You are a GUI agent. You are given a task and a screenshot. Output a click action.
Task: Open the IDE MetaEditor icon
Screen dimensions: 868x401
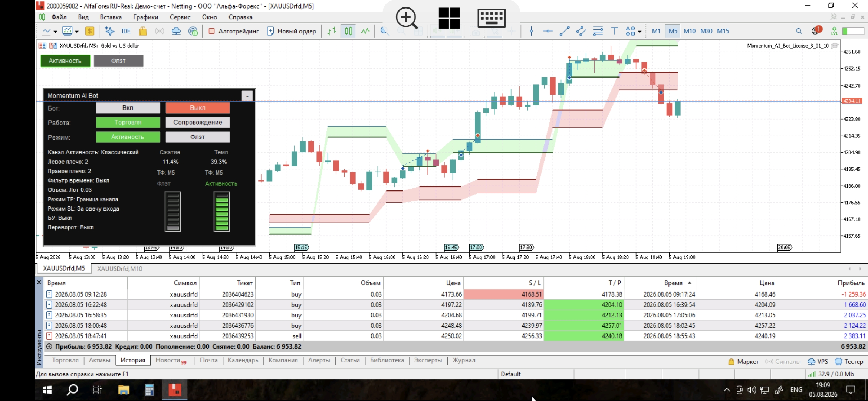click(x=126, y=31)
